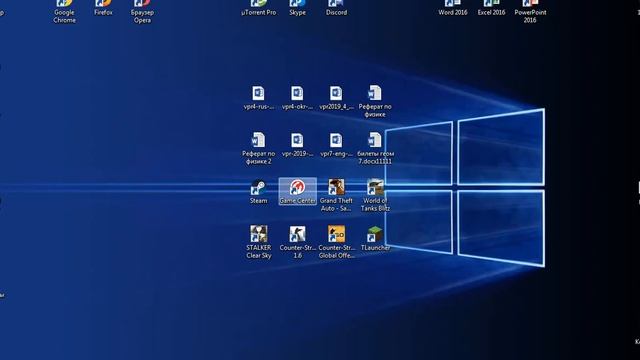
Task: Open the Google Chrome desktop shortcut
Action: tap(64, 11)
